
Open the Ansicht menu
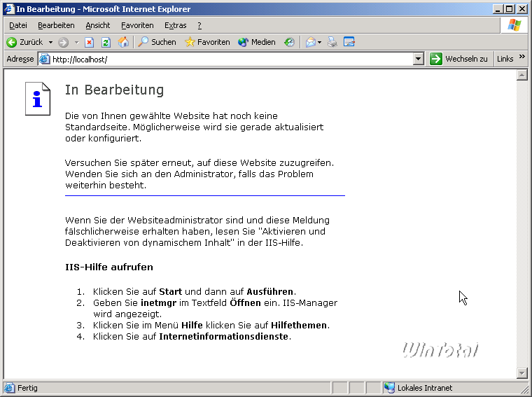tap(98, 25)
